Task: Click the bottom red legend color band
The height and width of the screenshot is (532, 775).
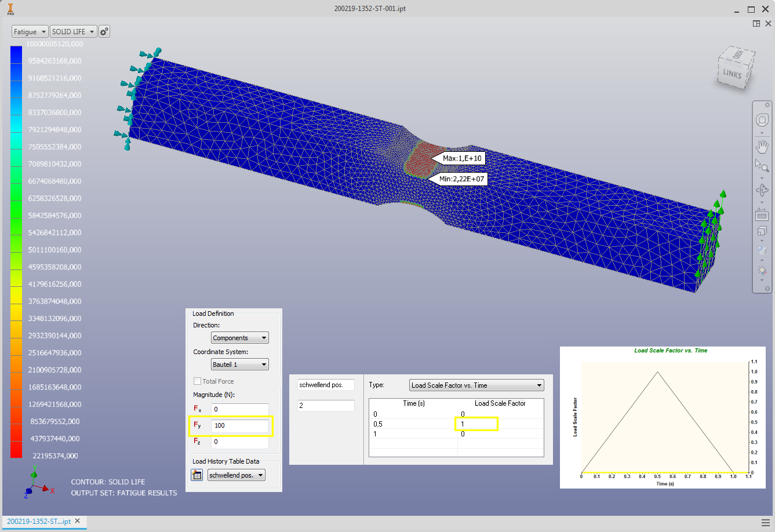Action: click(x=16, y=449)
